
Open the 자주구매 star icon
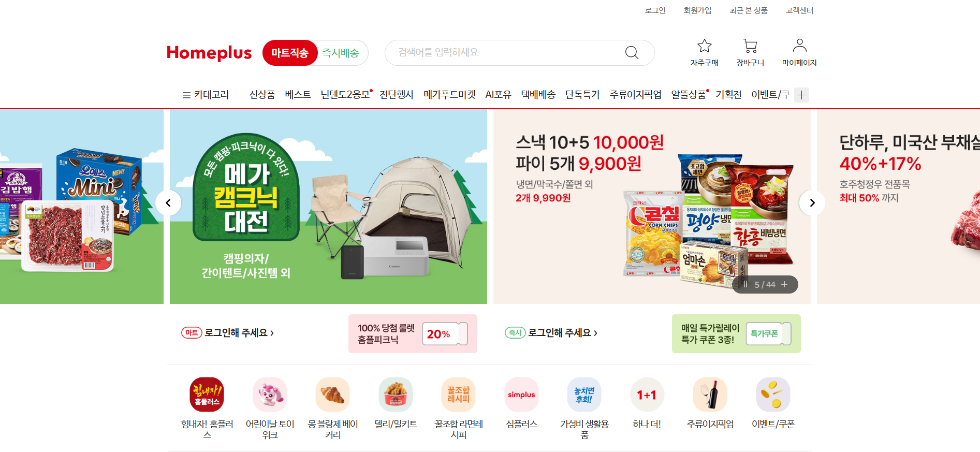click(x=705, y=46)
